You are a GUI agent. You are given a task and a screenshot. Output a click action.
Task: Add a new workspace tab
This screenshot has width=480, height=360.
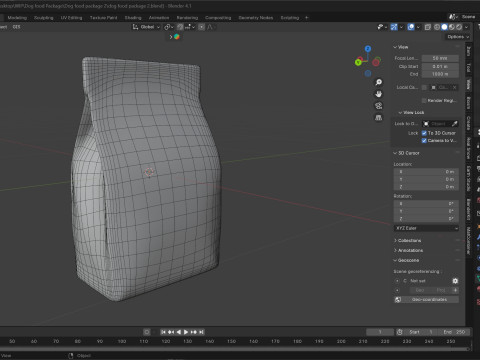tap(307, 18)
